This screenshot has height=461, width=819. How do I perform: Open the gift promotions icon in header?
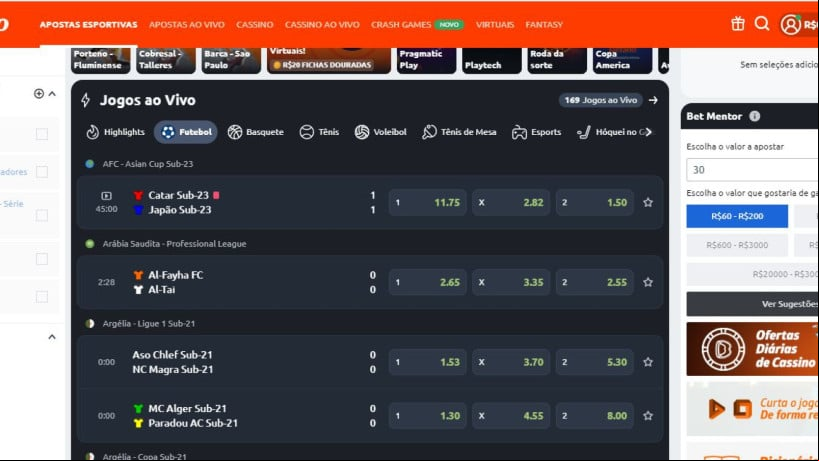point(738,24)
